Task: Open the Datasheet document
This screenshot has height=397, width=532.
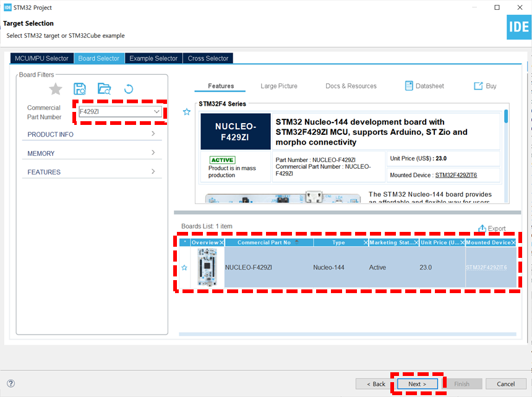Action: click(424, 86)
